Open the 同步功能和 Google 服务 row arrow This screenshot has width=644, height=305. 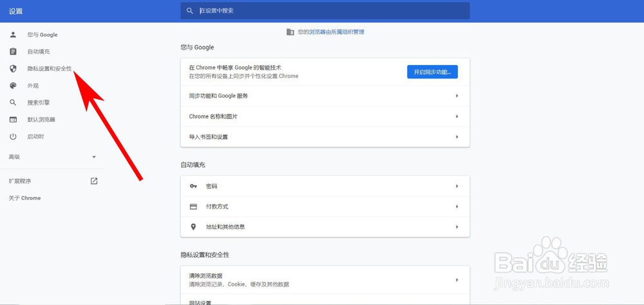coord(457,96)
